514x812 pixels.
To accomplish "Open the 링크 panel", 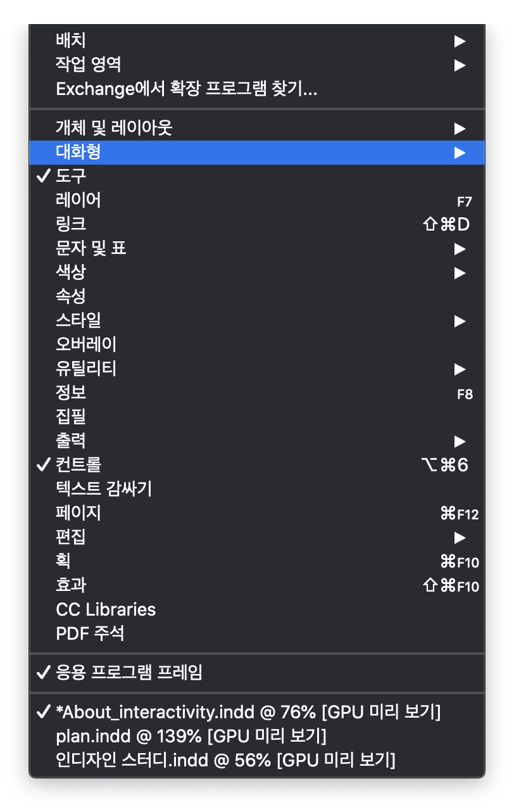I will (x=257, y=224).
